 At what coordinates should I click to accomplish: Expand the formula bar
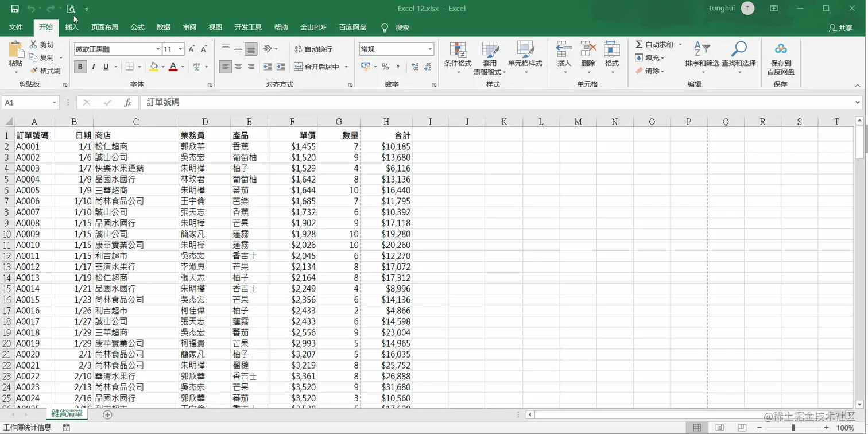(x=858, y=103)
